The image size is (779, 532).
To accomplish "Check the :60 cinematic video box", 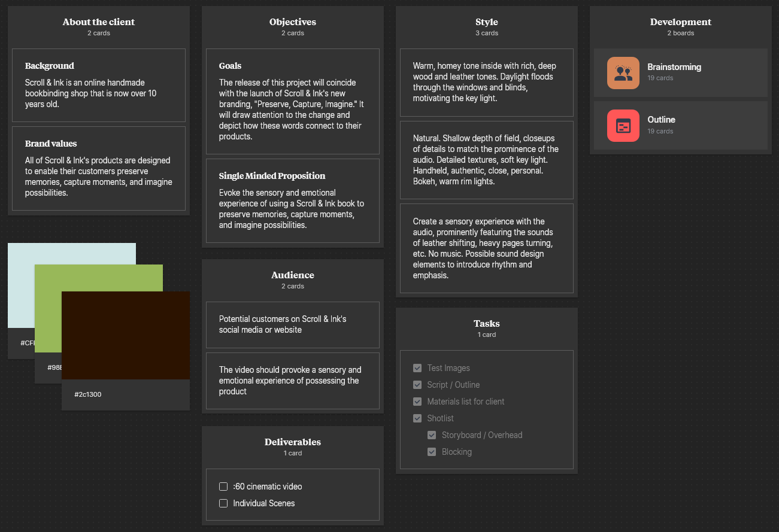I will click(223, 487).
